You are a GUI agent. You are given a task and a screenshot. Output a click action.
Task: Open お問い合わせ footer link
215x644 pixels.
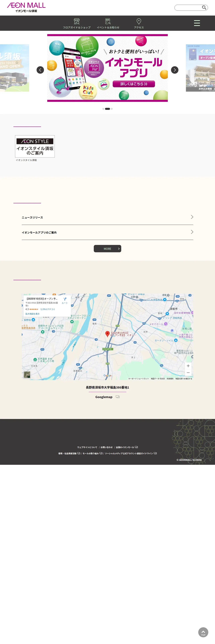click(107, 447)
